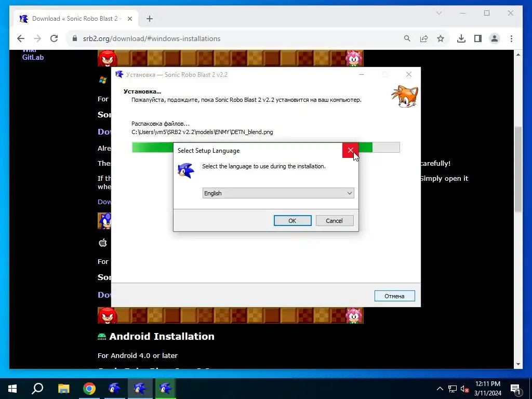Image resolution: width=532 pixels, height=399 pixels.
Task: Click the srb2.org address bar
Action: pos(237,38)
